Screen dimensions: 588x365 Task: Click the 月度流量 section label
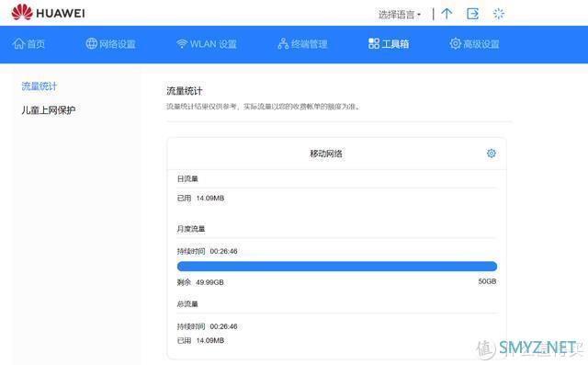[x=191, y=229]
